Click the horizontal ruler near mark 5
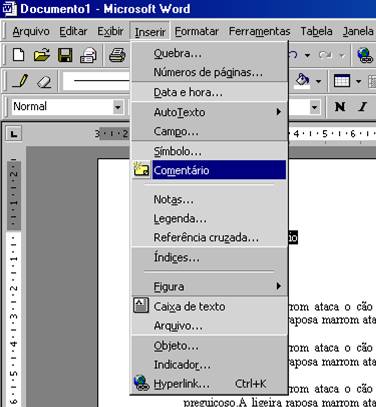The width and height of the screenshot is (376, 407). click(325, 134)
